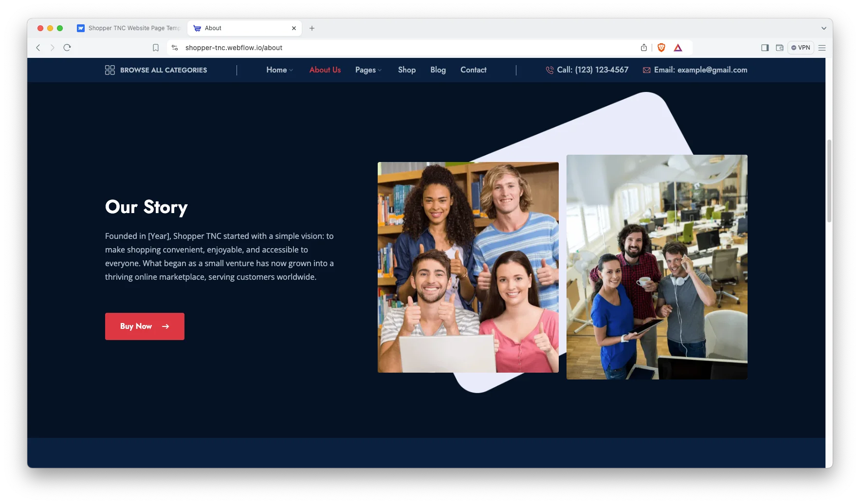Open the Blog page link
This screenshot has width=860, height=504.
click(x=438, y=70)
